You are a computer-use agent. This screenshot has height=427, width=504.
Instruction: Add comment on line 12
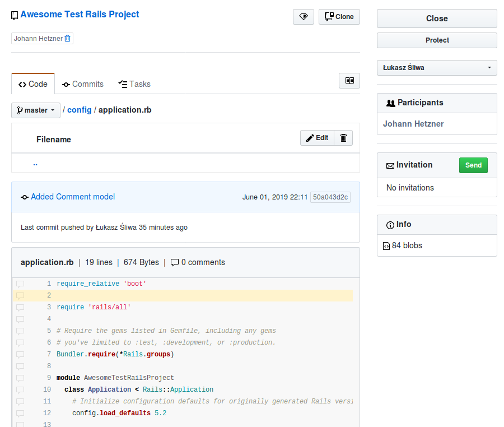[x=20, y=414]
